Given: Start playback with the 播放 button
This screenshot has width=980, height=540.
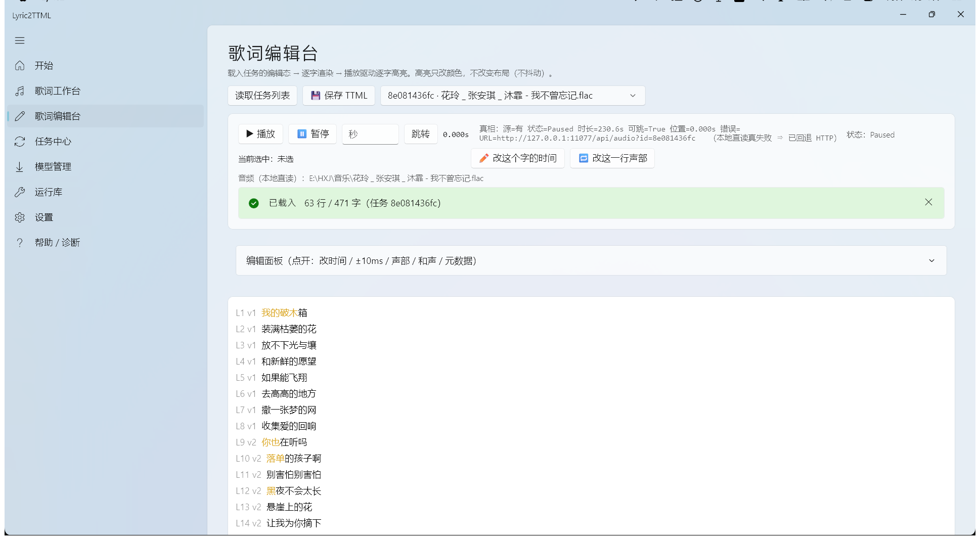Looking at the screenshot, I should (261, 134).
